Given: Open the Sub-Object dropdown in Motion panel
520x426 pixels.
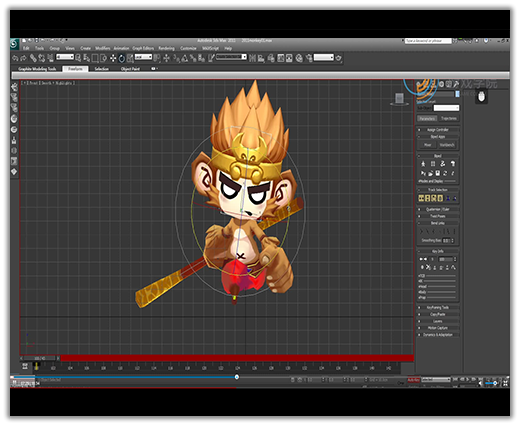Looking at the screenshot, I should pyautogui.click(x=446, y=108).
